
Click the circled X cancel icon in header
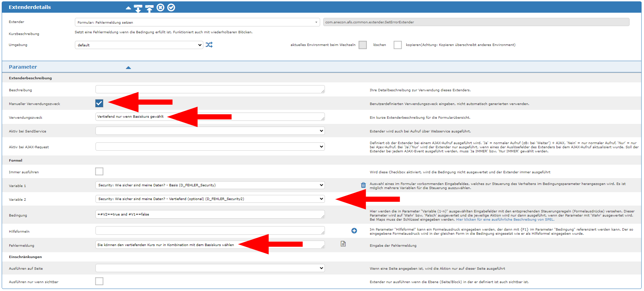point(160,8)
